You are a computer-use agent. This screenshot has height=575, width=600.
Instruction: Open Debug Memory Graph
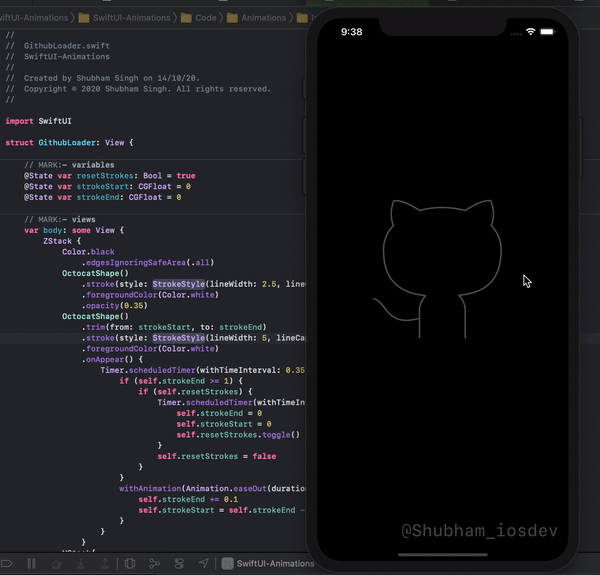(x=154, y=564)
